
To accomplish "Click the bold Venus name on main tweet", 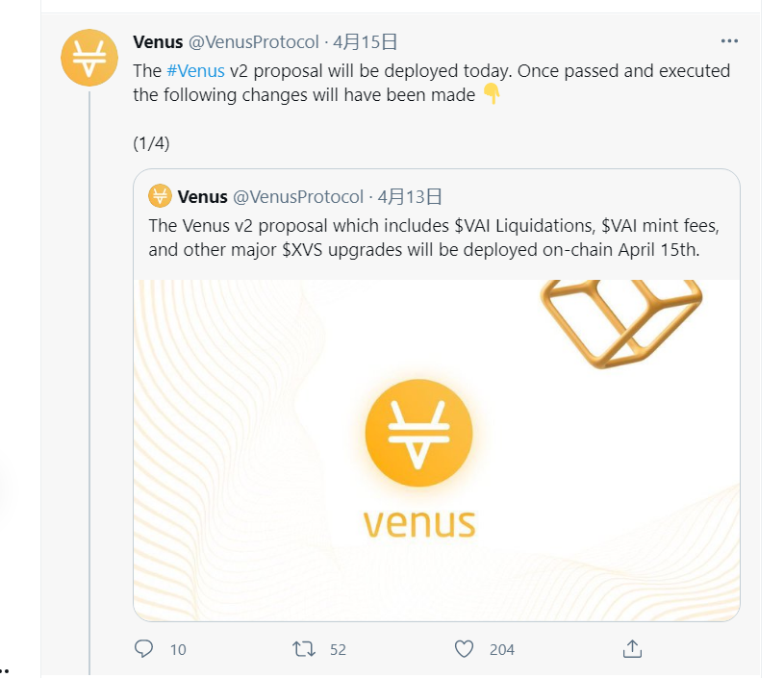I will click(x=158, y=42).
